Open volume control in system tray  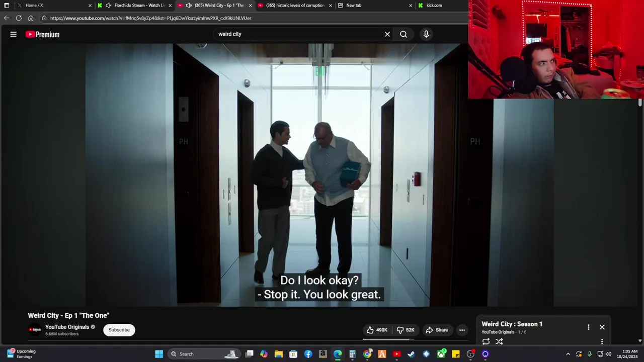609,354
